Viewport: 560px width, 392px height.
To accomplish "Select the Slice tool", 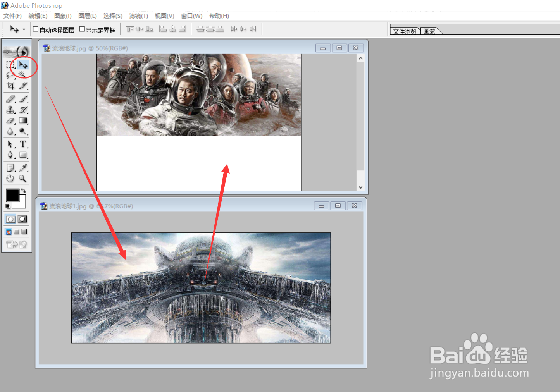I will click(23, 86).
